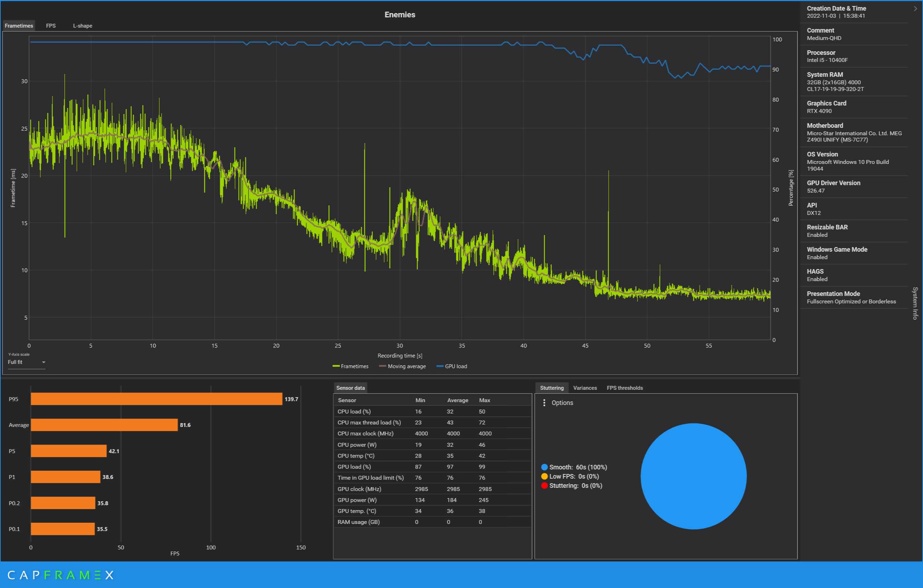Click the Sensor data tab
The width and height of the screenshot is (923, 588).
(x=351, y=388)
